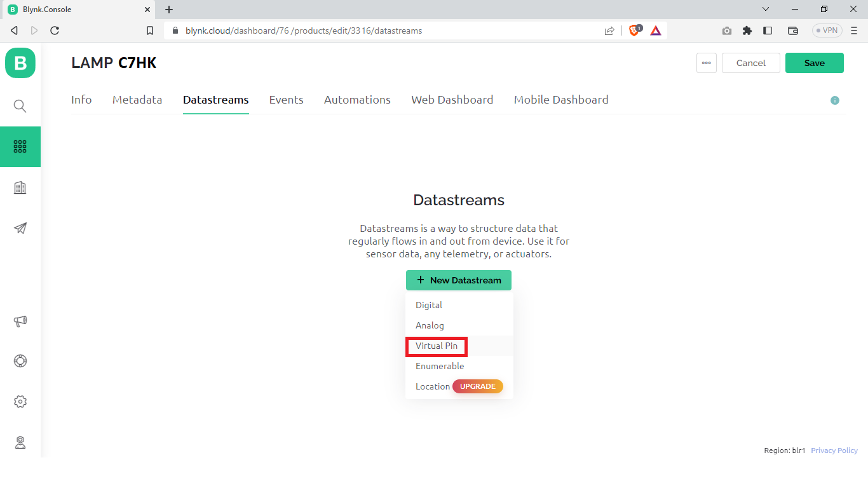The width and height of the screenshot is (868, 488).
Task: Click the Brave Rewards triangle icon
Action: pyautogui.click(x=656, y=30)
